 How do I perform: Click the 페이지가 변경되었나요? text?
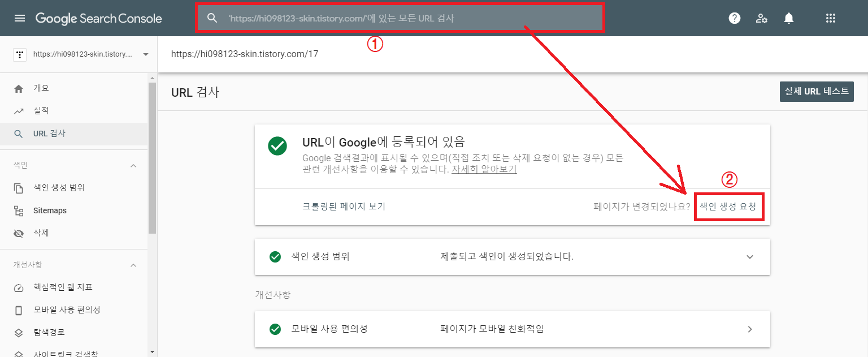tap(642, 207)
